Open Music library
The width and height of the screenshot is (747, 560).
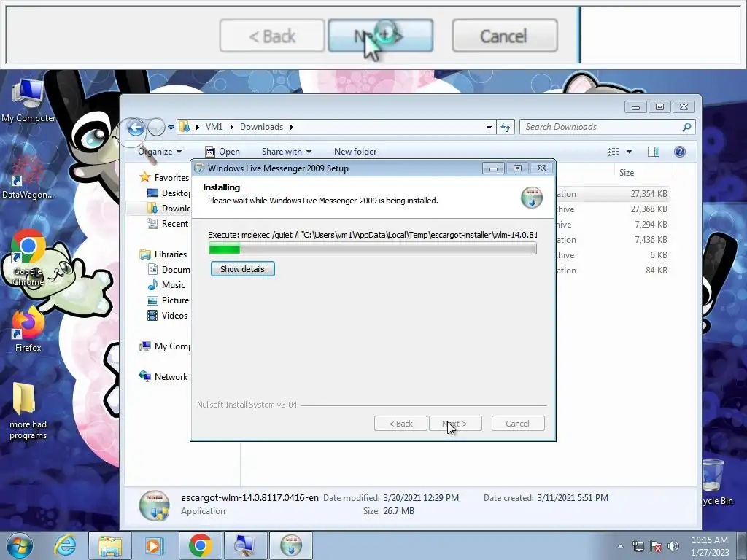point(166,285)
